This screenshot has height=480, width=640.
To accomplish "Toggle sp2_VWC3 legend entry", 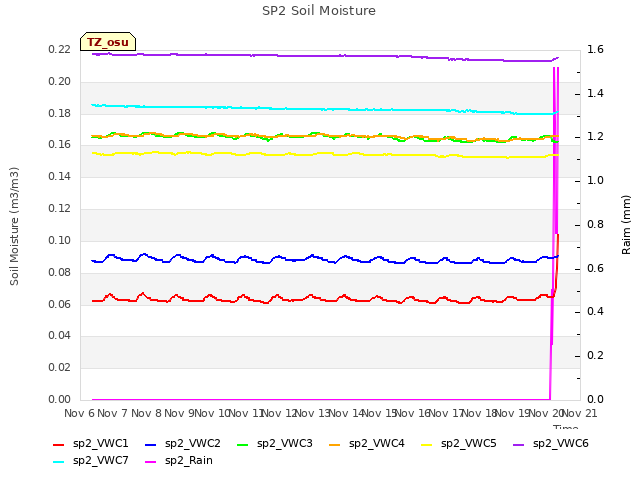I will pyautogui.click(x=275, y=444).
